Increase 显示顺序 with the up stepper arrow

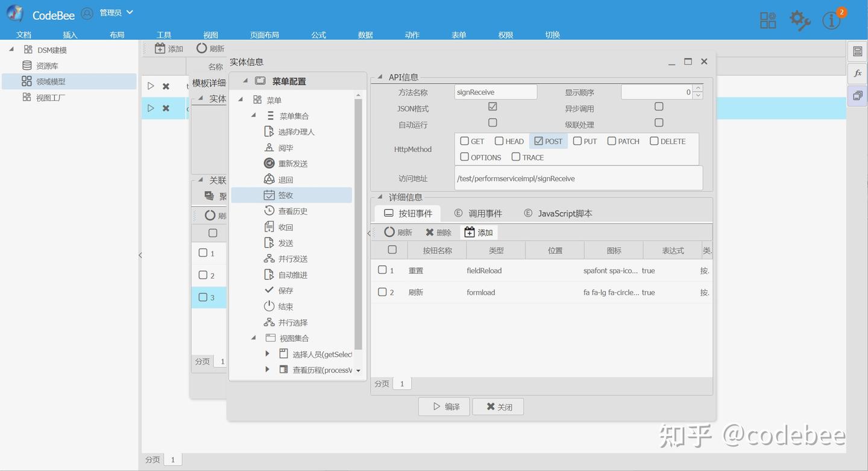697,88
